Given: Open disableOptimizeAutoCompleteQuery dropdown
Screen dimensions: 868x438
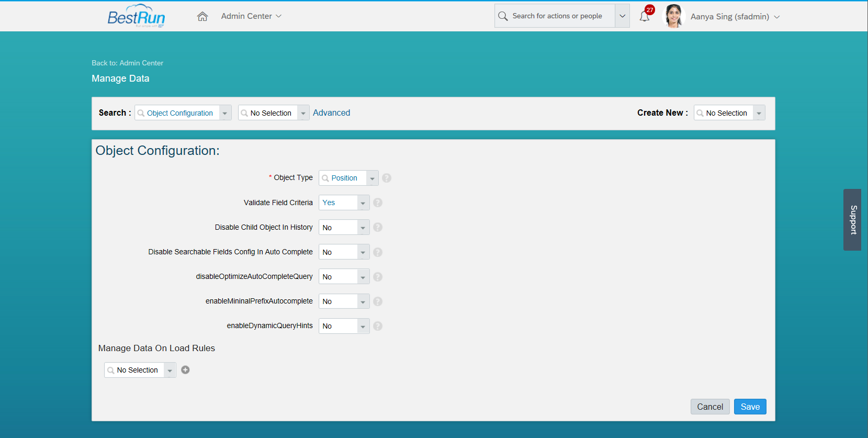Looking at the screenshot, I should [363, 277].
